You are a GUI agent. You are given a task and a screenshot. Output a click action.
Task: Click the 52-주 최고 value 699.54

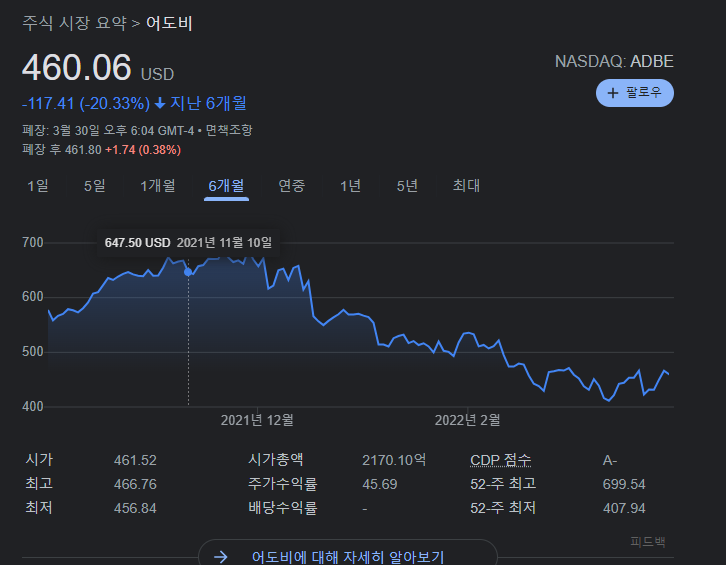click(624, 484)
